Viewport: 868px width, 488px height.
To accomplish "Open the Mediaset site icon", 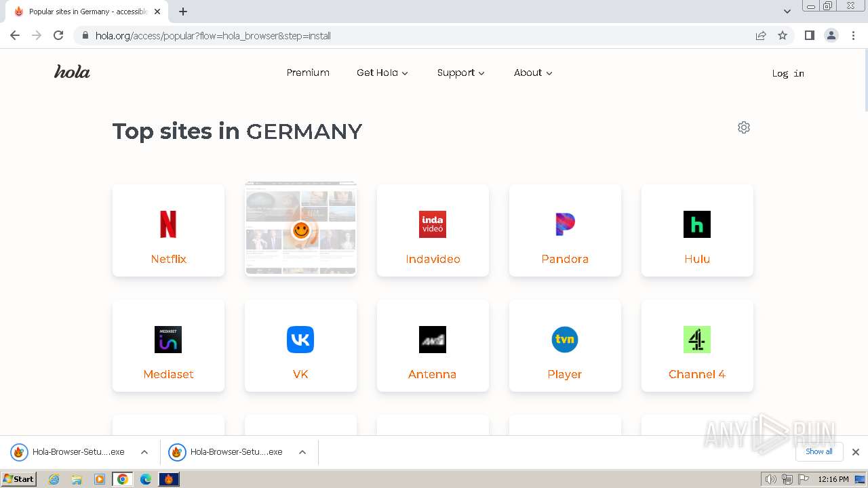I will pyautogui.click(x=168, y=340).
